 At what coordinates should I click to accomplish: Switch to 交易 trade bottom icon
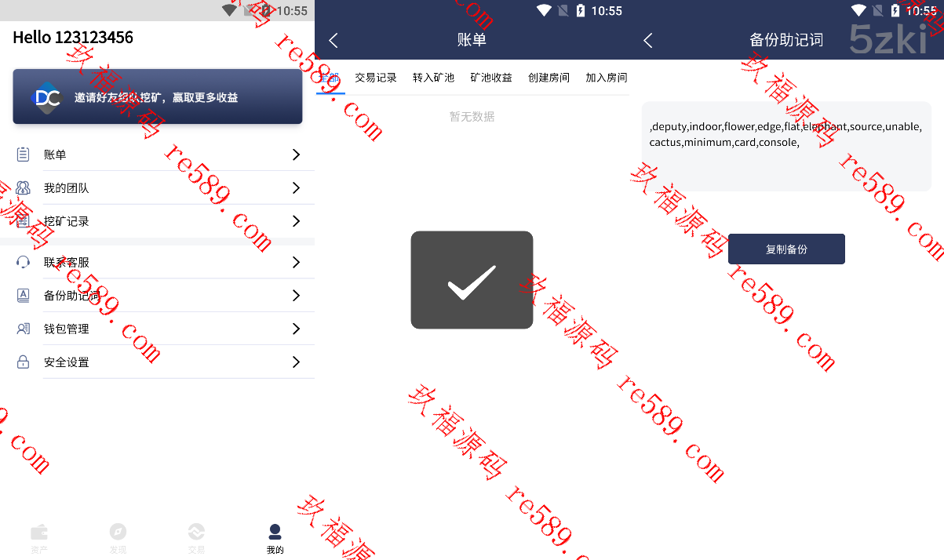tap(196, 532)
